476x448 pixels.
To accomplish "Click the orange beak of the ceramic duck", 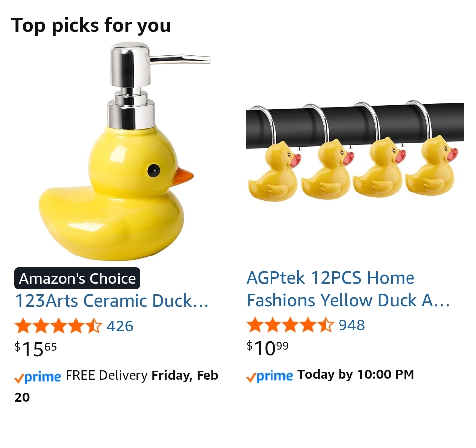I will 183,176.
